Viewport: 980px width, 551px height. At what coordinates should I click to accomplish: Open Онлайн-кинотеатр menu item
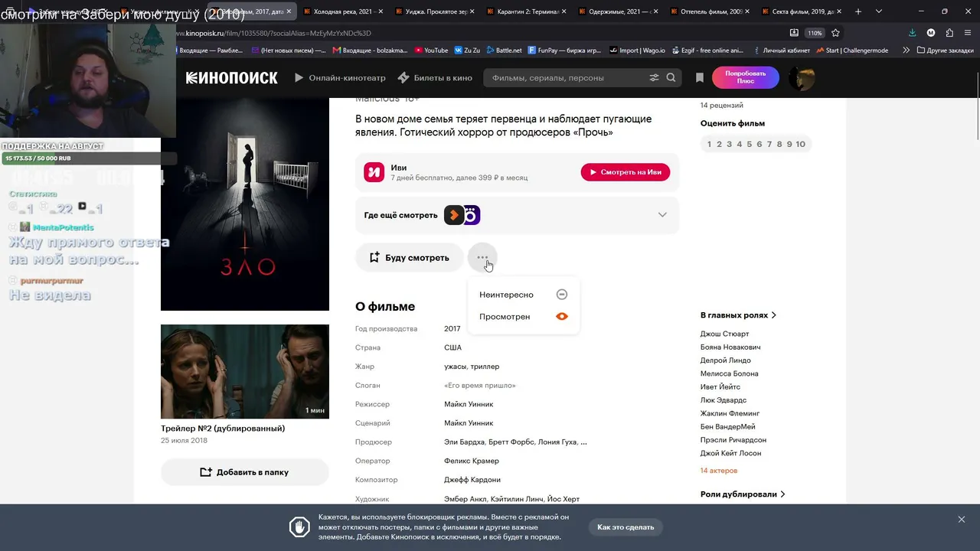[340, 77]
